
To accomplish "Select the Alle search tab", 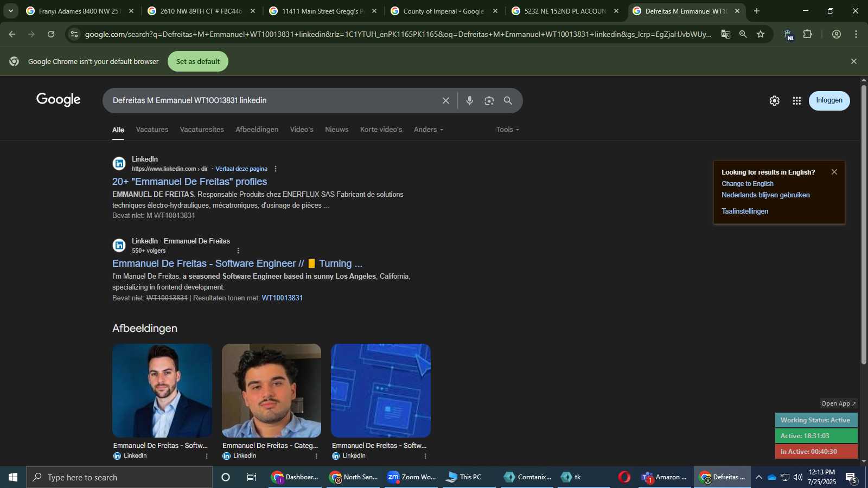I will pos(118,130).
